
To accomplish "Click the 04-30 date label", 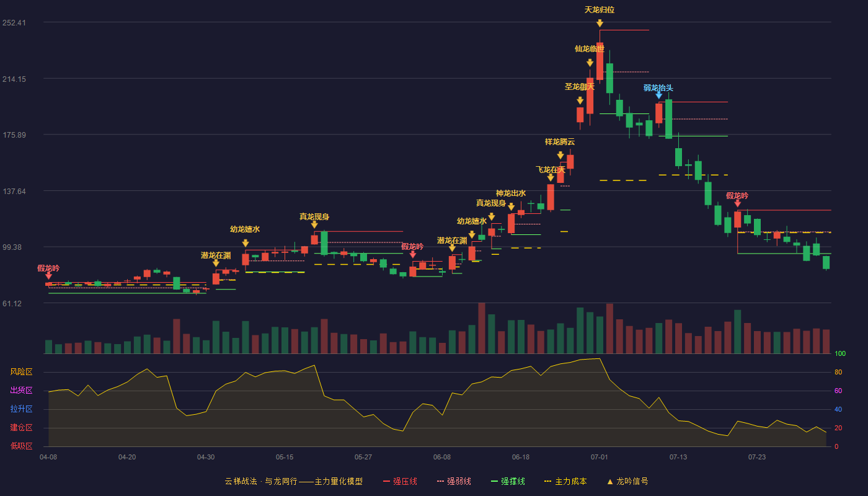I will pos(206,457).
